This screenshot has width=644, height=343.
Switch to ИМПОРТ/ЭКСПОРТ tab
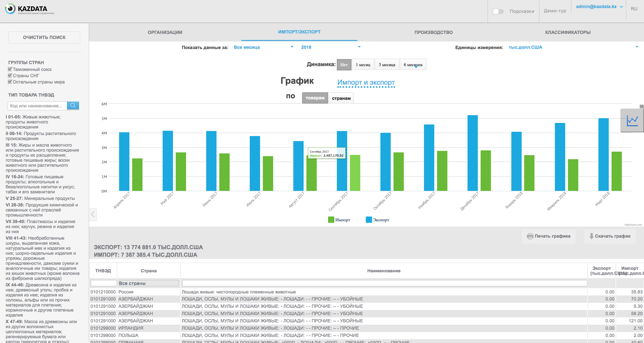click(299, 32)
